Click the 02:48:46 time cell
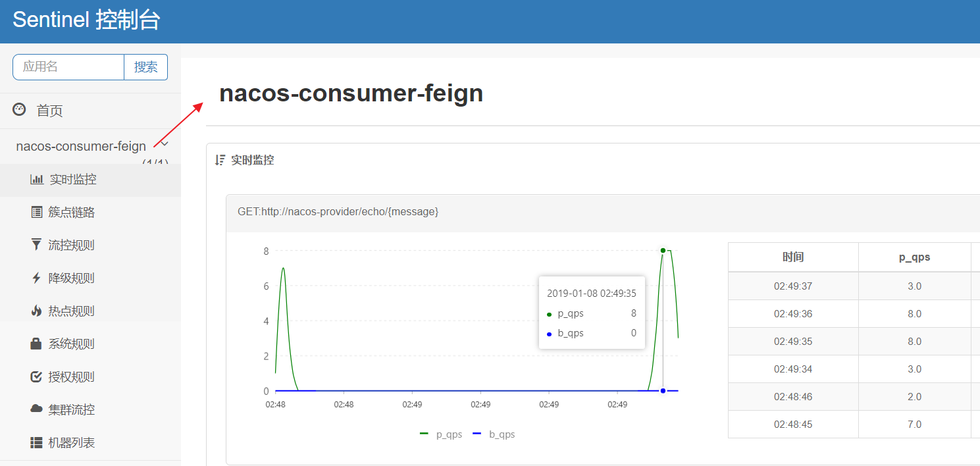The height and width of the screenshot is (466, 980). 793,396
